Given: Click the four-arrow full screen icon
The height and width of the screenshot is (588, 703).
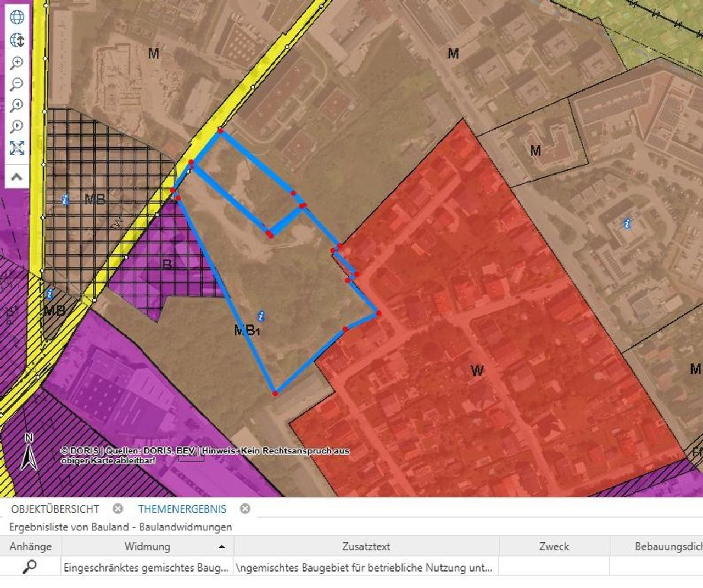Looking at the screenshot, I should 17,148.
